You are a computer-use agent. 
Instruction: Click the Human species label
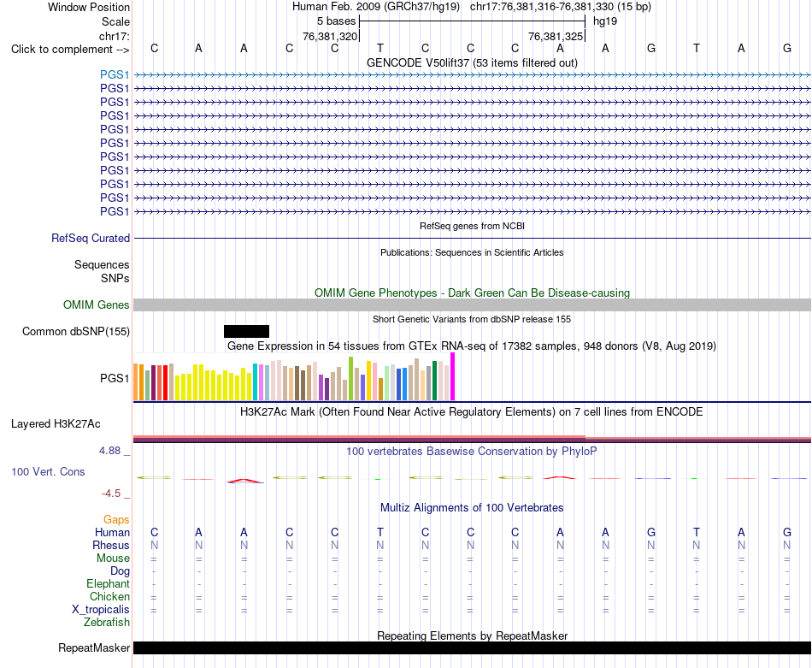[112, 532]
